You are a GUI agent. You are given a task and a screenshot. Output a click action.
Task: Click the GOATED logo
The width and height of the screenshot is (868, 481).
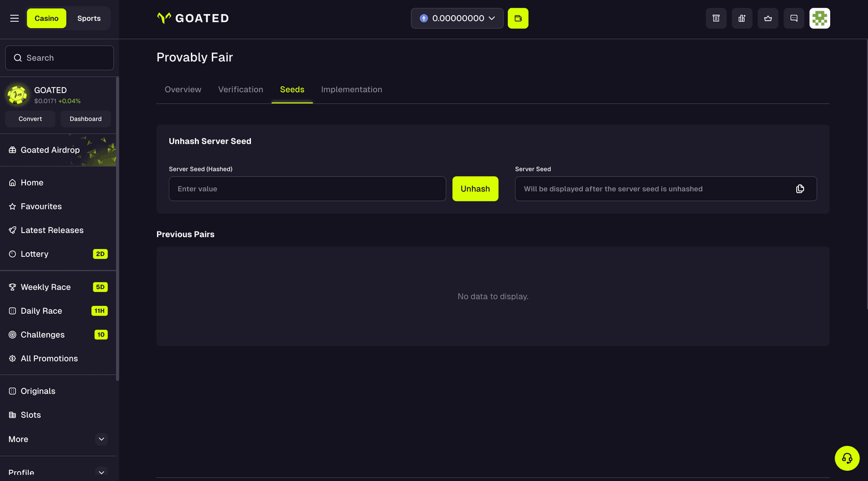pyautogui.click(x=193, y=18)
